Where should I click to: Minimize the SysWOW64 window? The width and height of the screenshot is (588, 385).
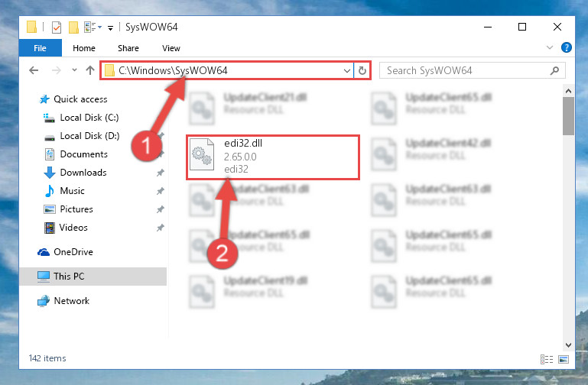[488, 27]
